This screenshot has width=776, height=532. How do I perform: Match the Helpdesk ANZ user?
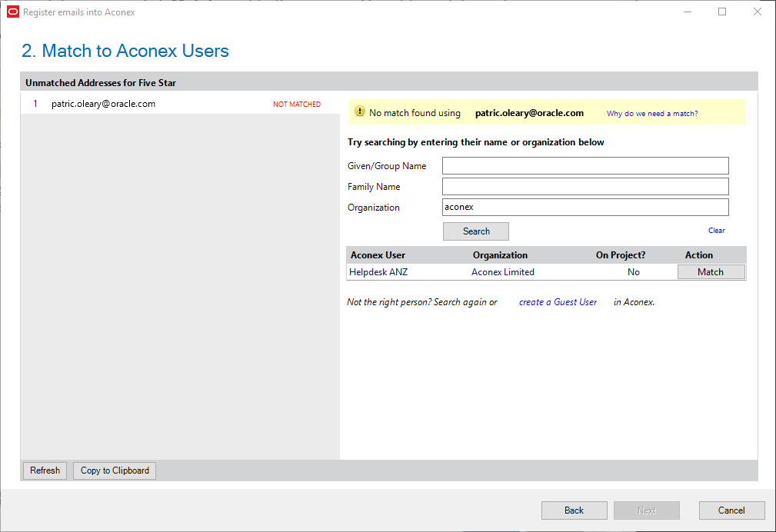(711, 272)
